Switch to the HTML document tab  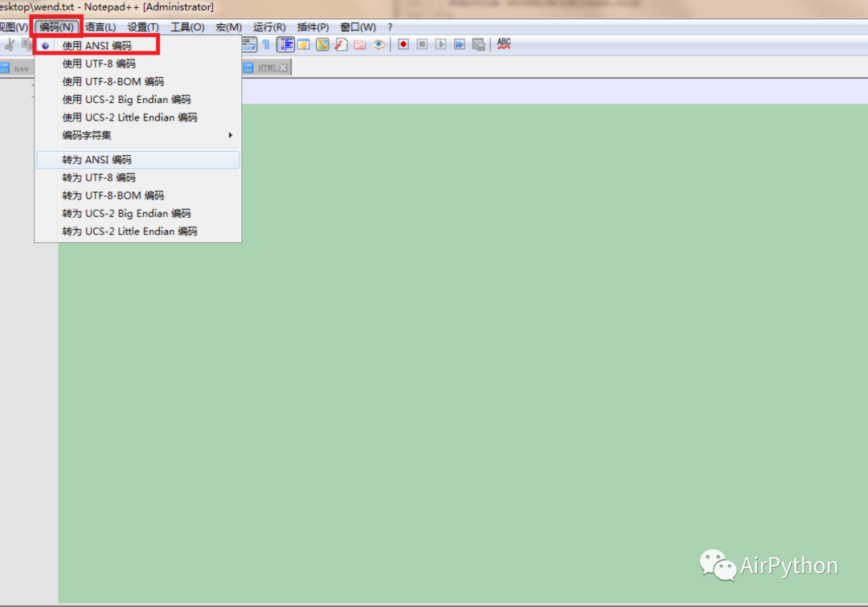(x=267, y=68)
